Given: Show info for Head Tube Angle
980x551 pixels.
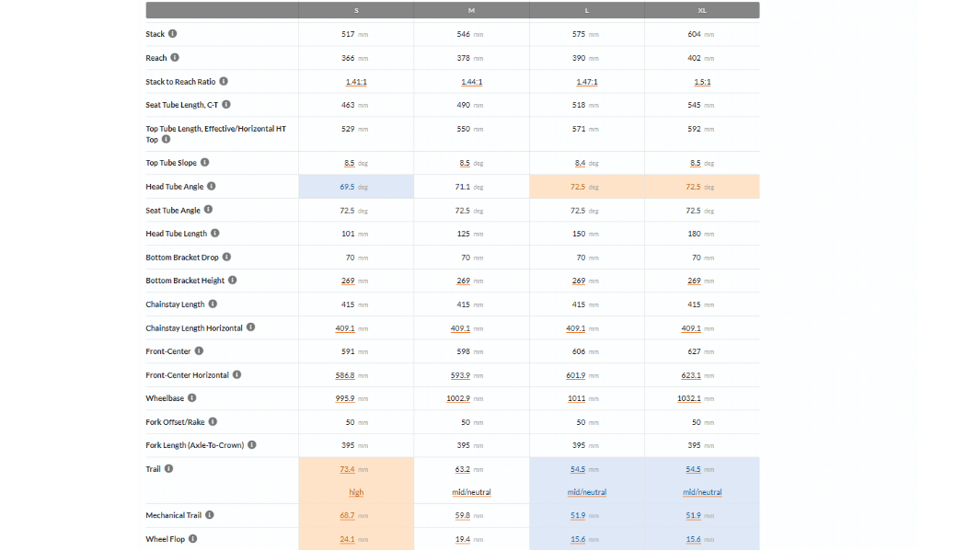Looking at the screenshot, I should point(212,186).
